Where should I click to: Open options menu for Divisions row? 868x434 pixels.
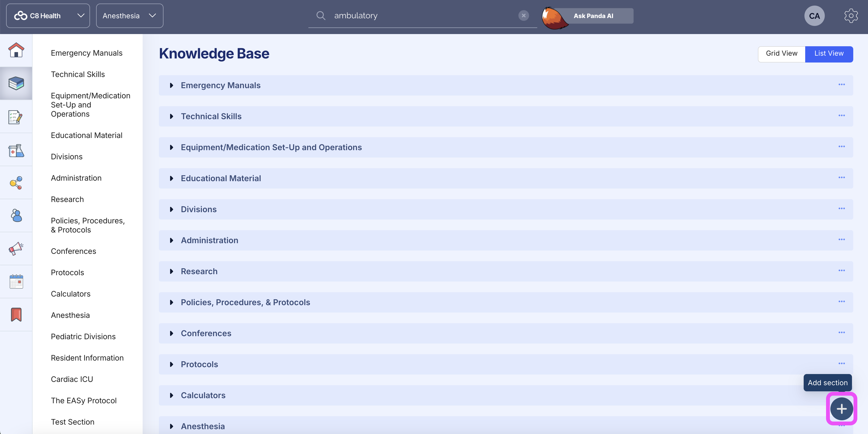pos(842,208)
